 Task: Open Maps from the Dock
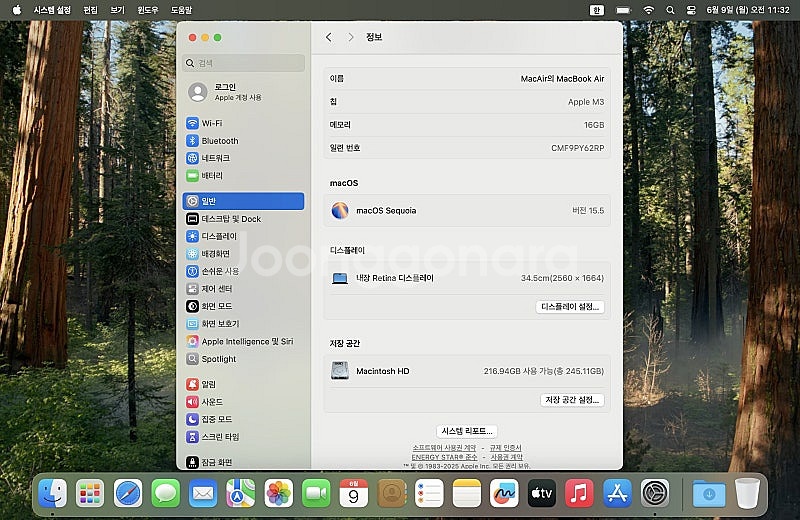(240, 493)
